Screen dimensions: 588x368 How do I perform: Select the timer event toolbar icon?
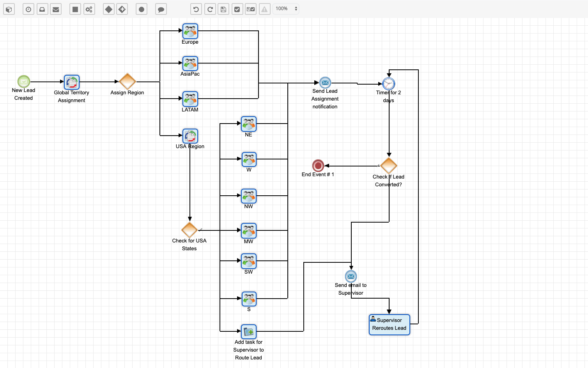click(x=28, y=9)
